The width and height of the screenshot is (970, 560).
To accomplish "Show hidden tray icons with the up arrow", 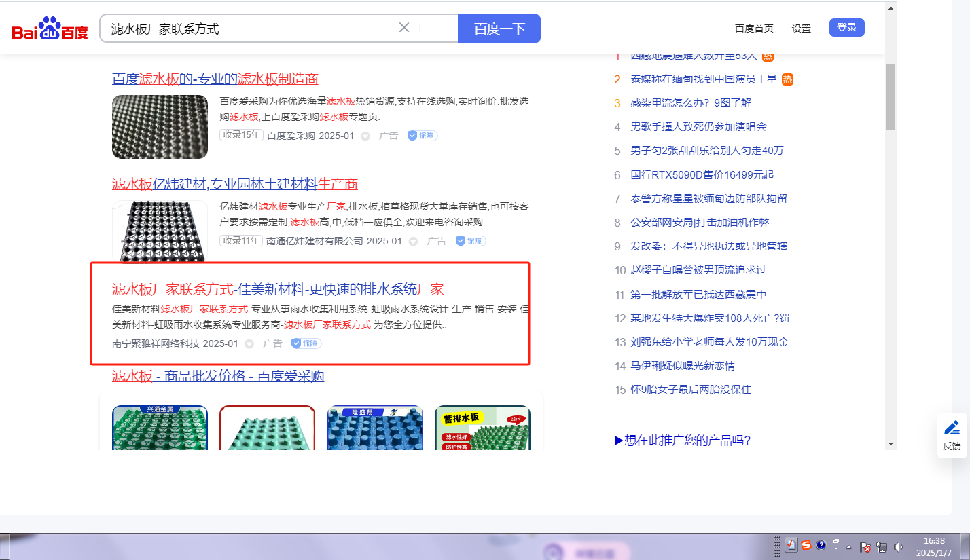I will (848, 546).
